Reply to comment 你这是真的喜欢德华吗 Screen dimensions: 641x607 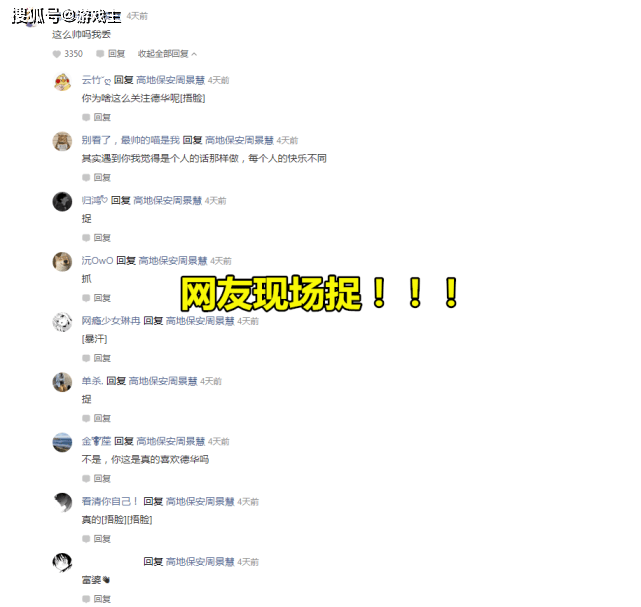(x=96, y=478)
